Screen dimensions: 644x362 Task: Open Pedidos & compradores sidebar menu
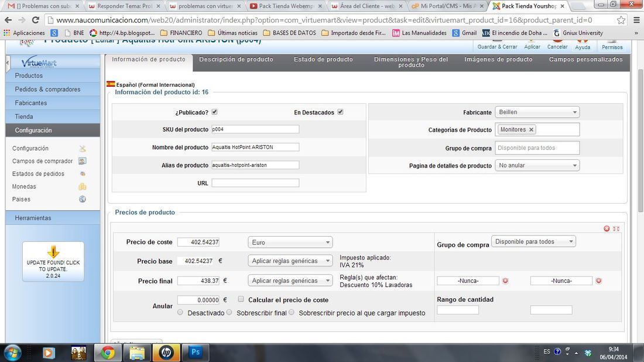[x=53, y=89]
